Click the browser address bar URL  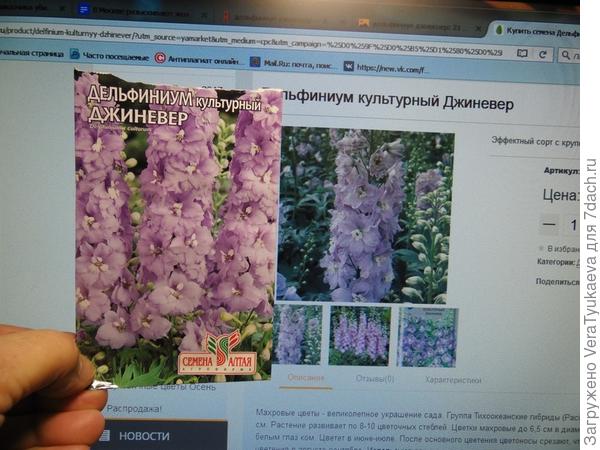tap(251, 40)
